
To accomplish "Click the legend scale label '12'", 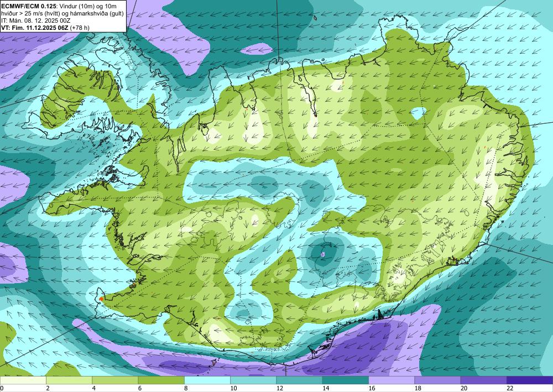I will pyautogui.click(x=280, y=389).
